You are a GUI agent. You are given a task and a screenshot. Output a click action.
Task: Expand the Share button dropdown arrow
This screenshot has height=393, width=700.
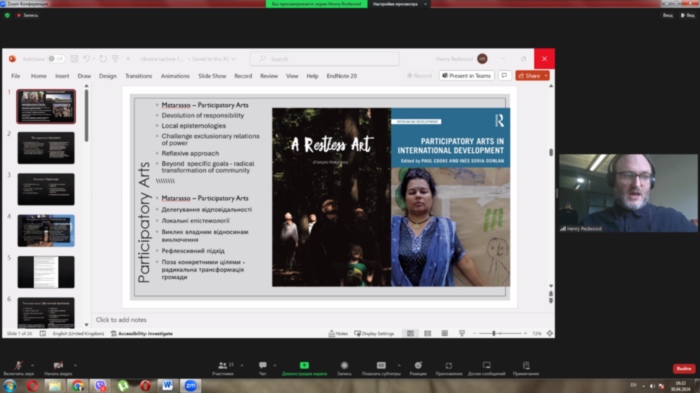(x=546, y=75)
